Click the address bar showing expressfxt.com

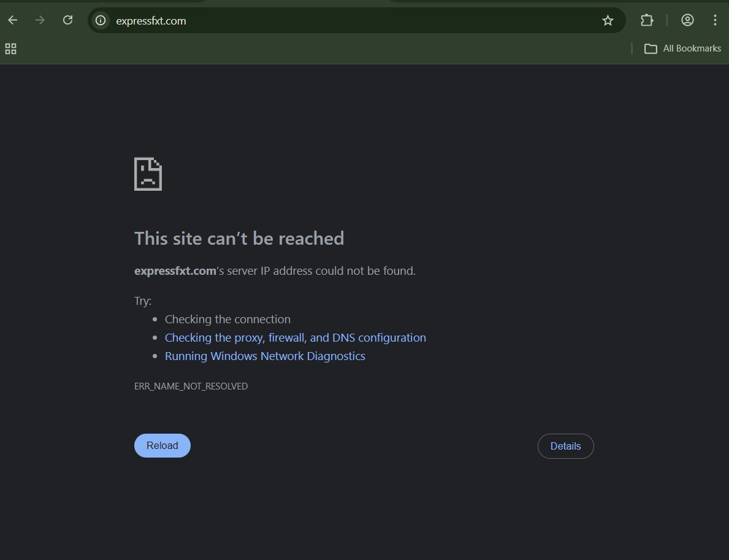click(343, 21)
